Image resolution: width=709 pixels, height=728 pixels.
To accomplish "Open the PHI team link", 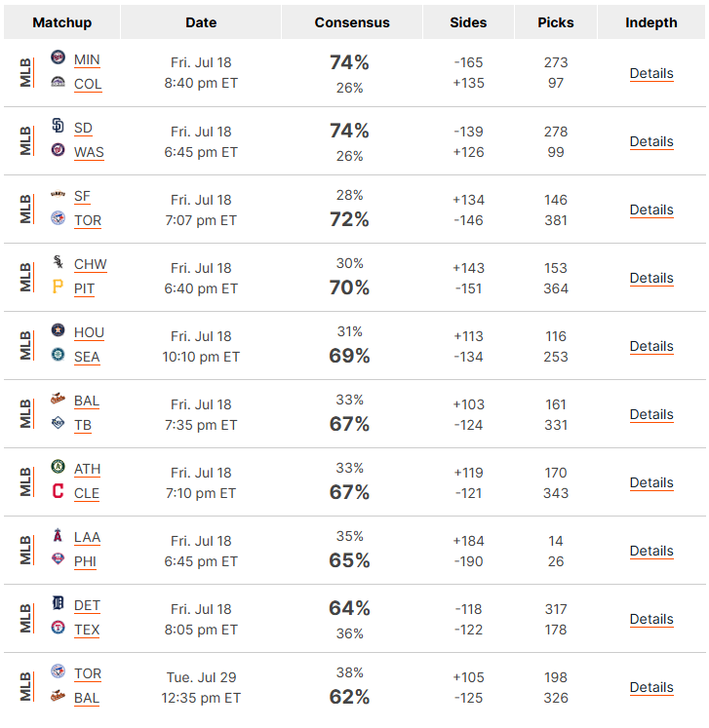I will 85,561.
